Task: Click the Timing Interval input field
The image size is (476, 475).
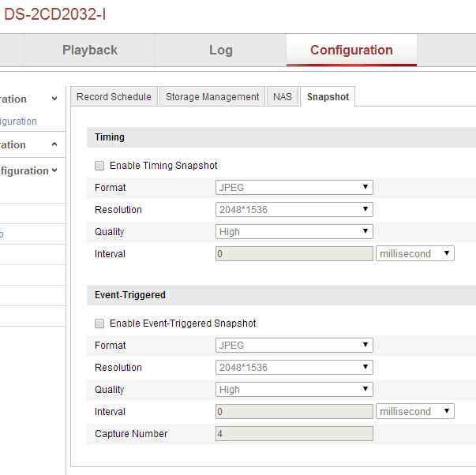Action: (x=294, y=254)
